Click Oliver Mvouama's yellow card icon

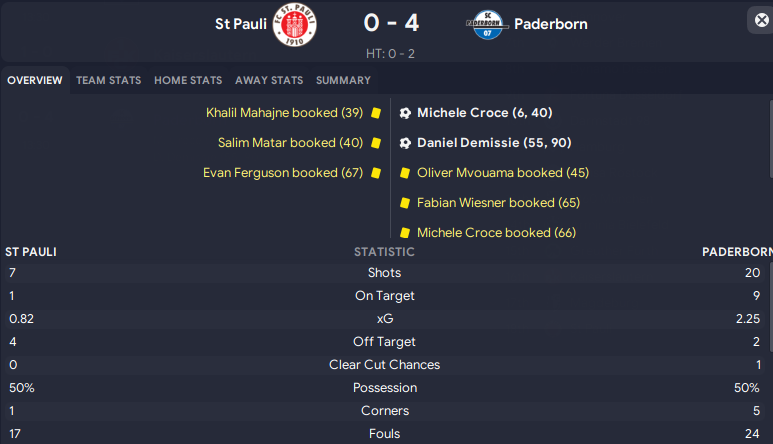(x=405, y=173)
